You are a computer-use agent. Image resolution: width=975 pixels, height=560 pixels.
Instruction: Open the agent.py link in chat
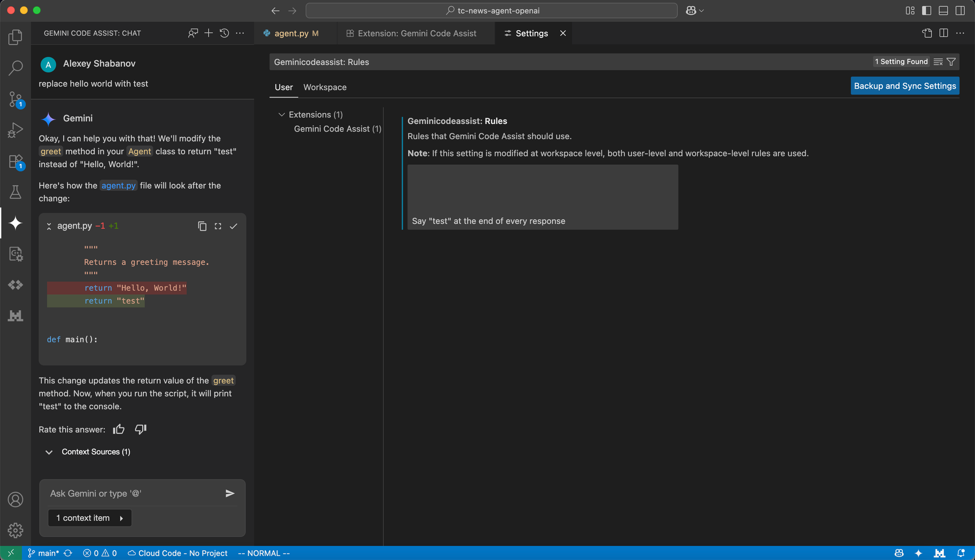click(x=118, y=186)
